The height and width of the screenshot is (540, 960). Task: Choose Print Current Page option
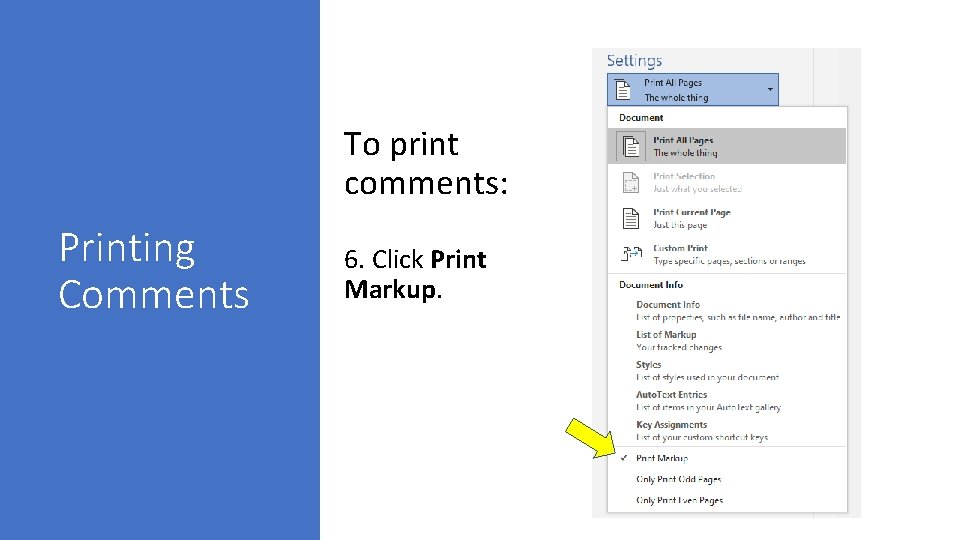tap(727, 219)
